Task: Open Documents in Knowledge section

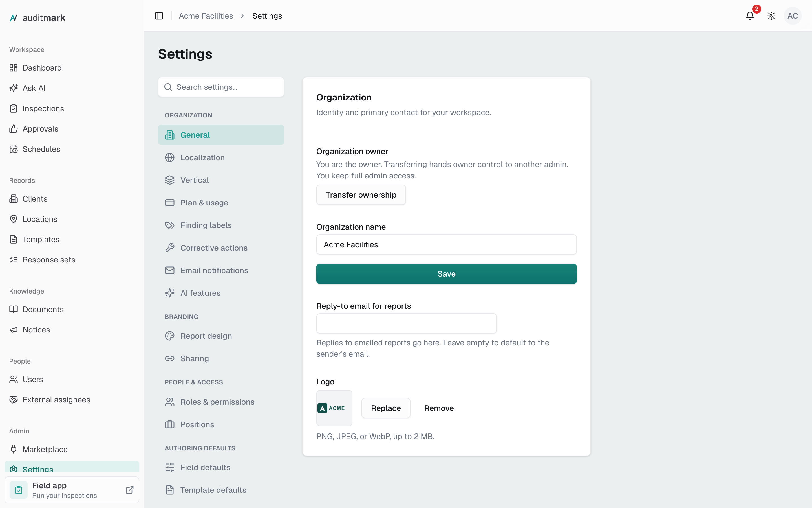Action: click(x=72, y=309)
